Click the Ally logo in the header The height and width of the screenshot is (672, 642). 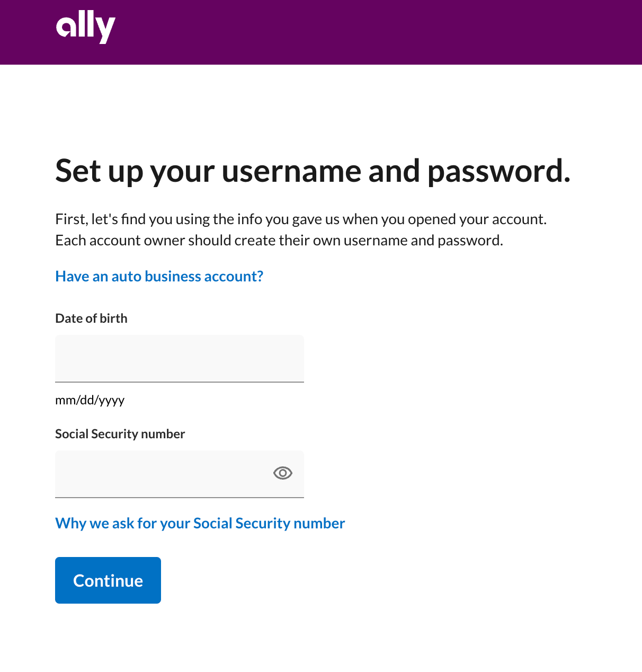click(x=86, y=28)
